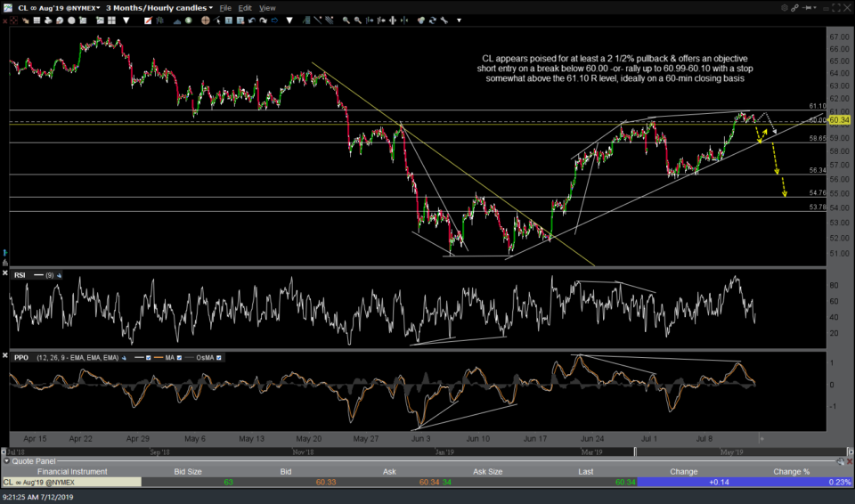Click the chain link grouping icon
The height and width of the screenshot is (504, 855).
click(x=794, y=8)
